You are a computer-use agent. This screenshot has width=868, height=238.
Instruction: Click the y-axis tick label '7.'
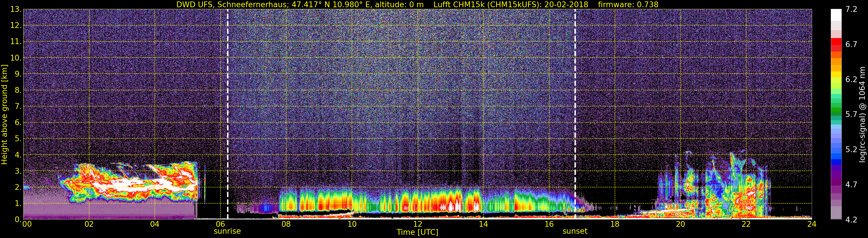point(18,107)
